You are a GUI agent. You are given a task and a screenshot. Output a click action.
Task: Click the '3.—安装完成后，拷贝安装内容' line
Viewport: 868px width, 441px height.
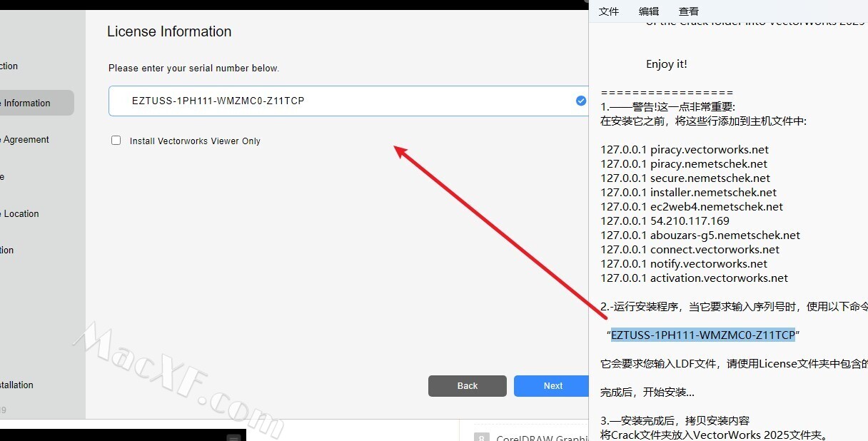(x=675, y=421)
